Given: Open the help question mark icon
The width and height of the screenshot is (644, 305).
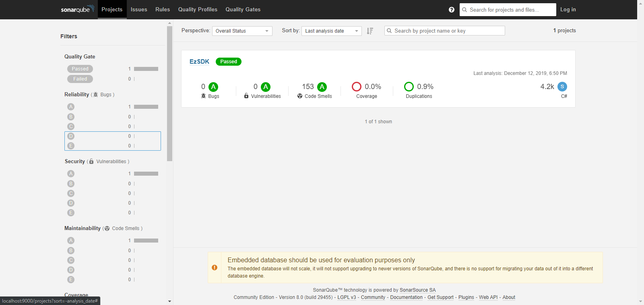Looking at the screenshot, I should (452, 10).
